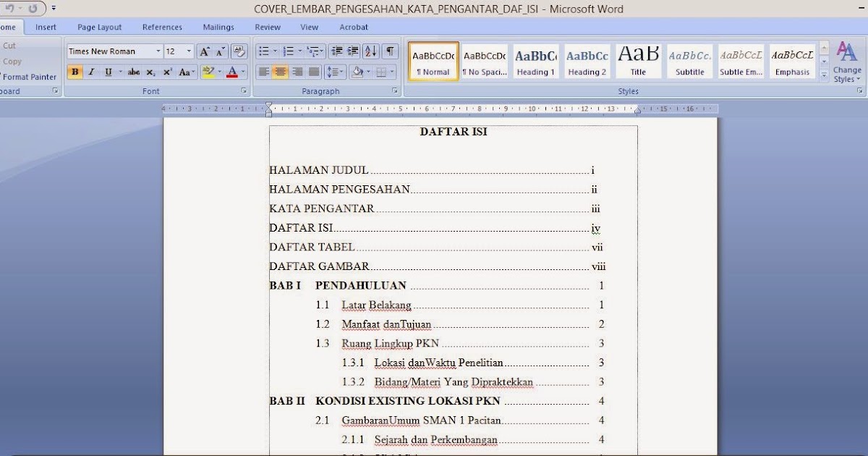This screenshot has width=868, height=456.
Task: Switch to the Insert tab
Action: click(46, 27)
